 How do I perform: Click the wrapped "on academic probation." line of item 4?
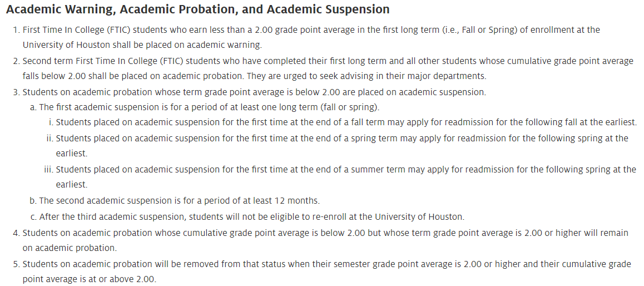[x=70, y=248]
